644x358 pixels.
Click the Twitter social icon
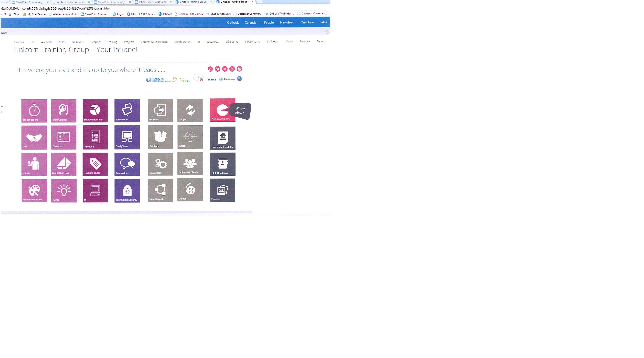click(x=218, y=69)
